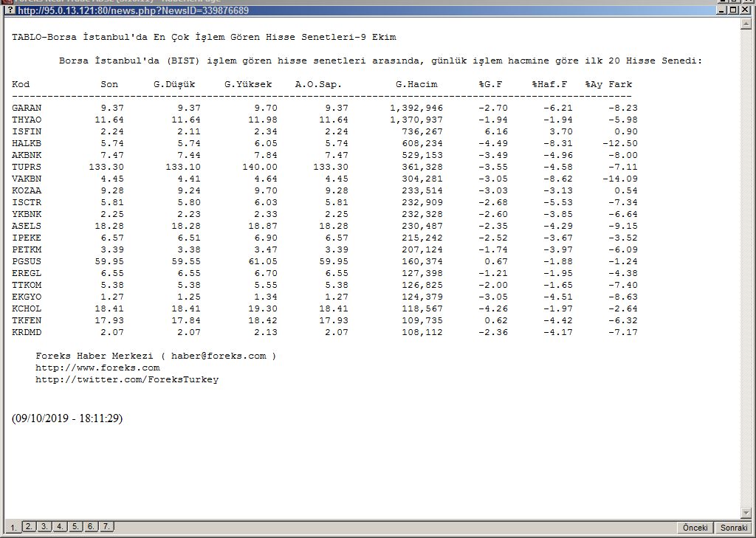Click the A.O.Sap. column header

coord(319,84)
